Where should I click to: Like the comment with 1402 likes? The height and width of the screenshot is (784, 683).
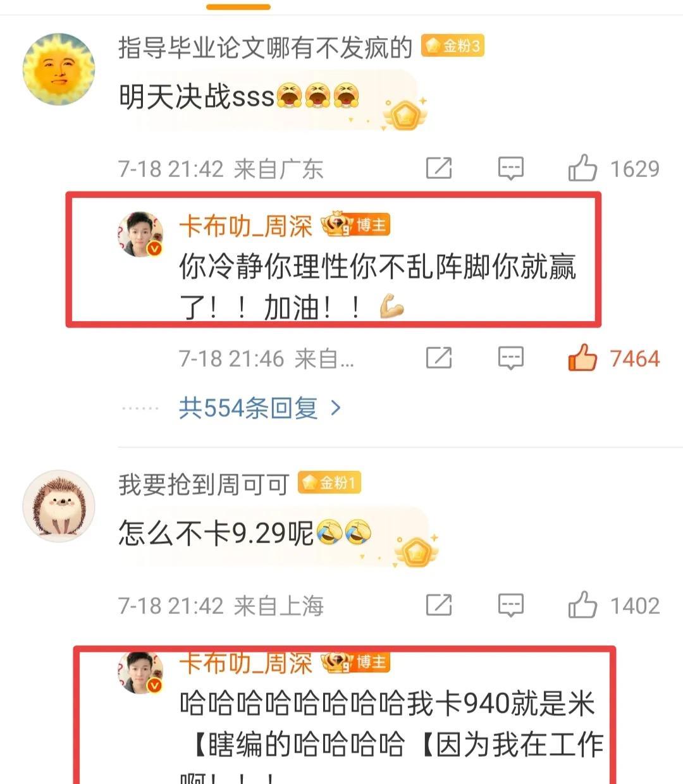click(582, 605)
